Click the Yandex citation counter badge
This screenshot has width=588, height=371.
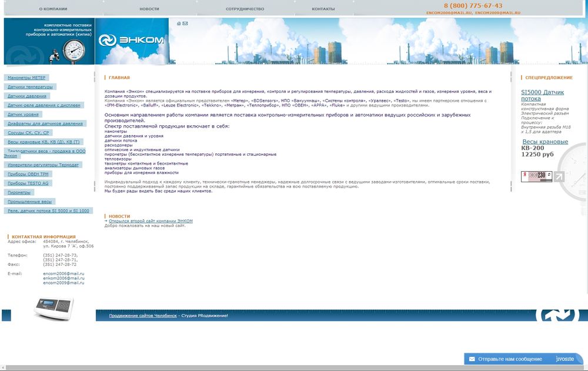[x=536, y=176]
